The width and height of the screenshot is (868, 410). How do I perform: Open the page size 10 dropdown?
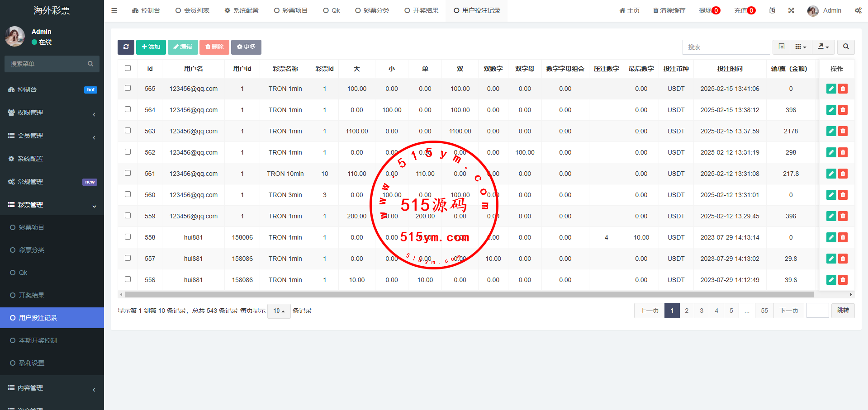279,311
